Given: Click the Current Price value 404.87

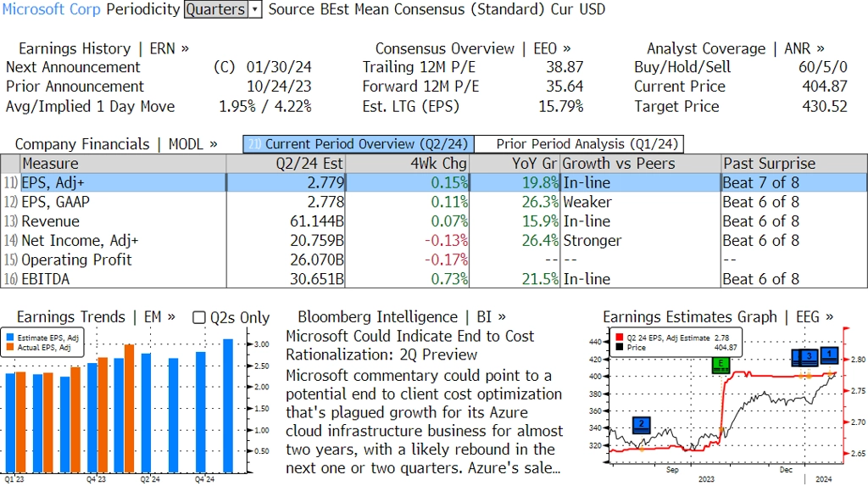Looking at the screenshot, I should click(824, 87).
